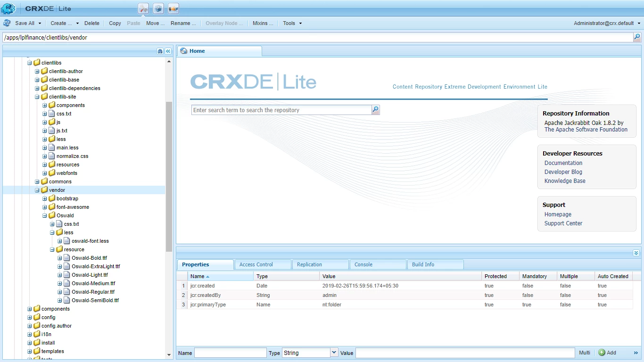Viewport: 644px width, 362px height.
Task: Click the repository search term field
Action: [281, 110]
